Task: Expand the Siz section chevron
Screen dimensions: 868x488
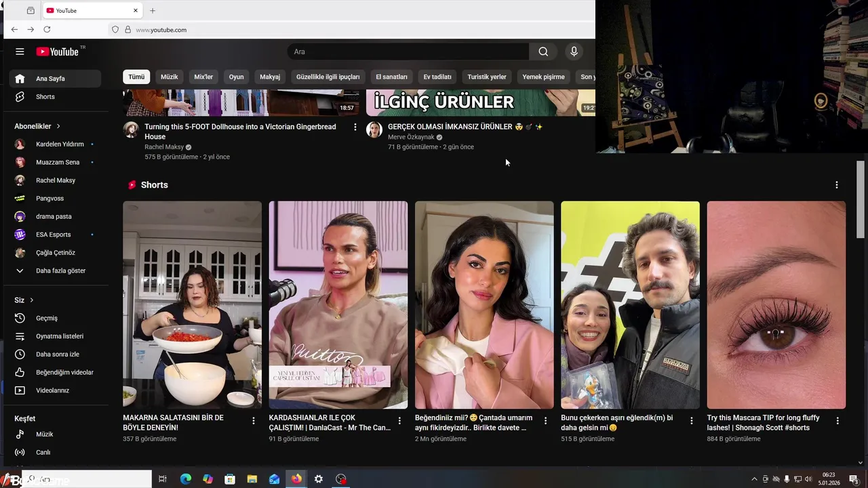Action: 31,300
